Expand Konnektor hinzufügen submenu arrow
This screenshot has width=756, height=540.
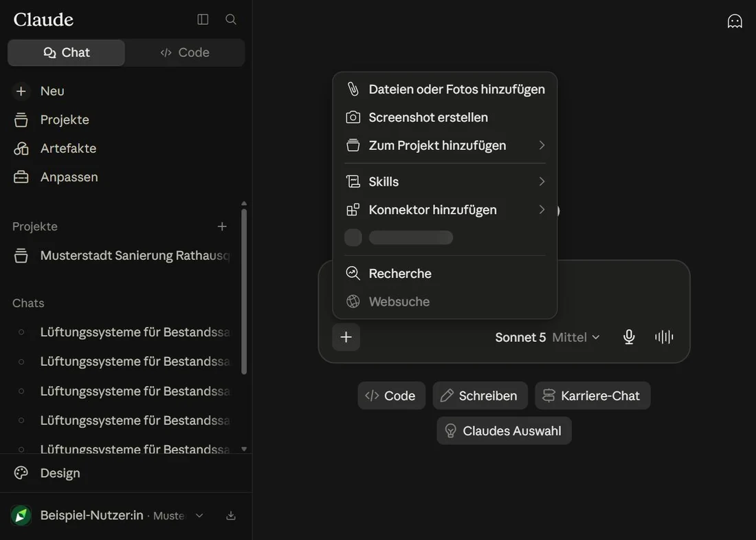[x=542, y=209]
